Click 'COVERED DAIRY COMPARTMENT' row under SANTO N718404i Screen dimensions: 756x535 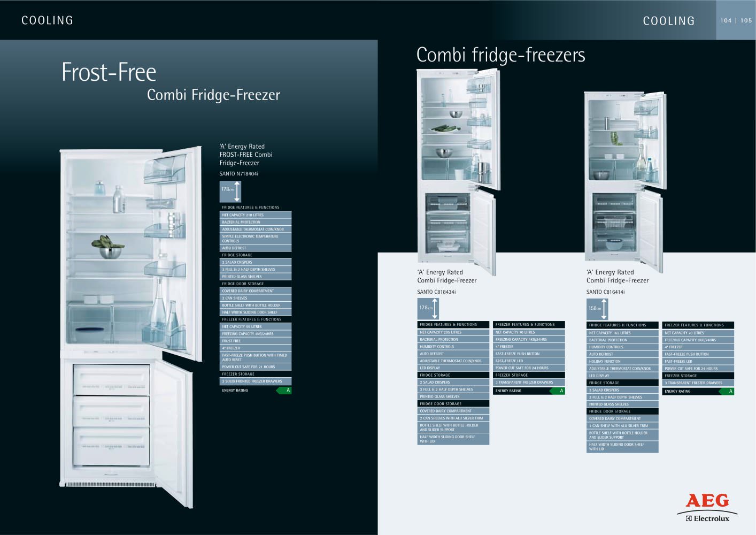pos(256,291)
